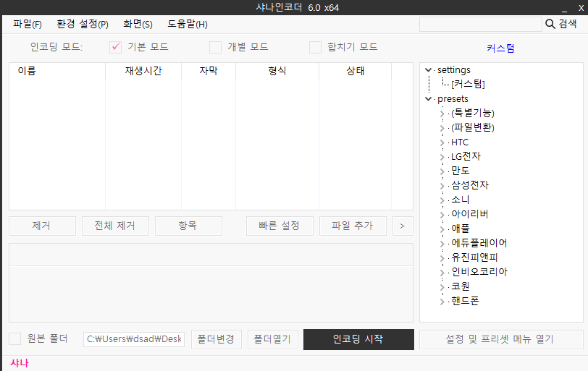Screen dimensions: 588x371
Task: Expand the 유진피앤피 preset folder
Action: pyautogui.click(x=442, y=258)
